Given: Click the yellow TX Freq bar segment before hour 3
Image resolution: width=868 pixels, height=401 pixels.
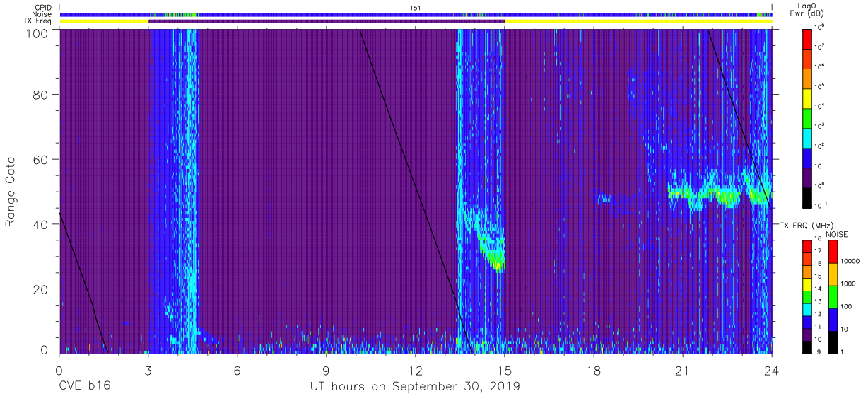Looking at the screenshot, I should tap(104, 21).
